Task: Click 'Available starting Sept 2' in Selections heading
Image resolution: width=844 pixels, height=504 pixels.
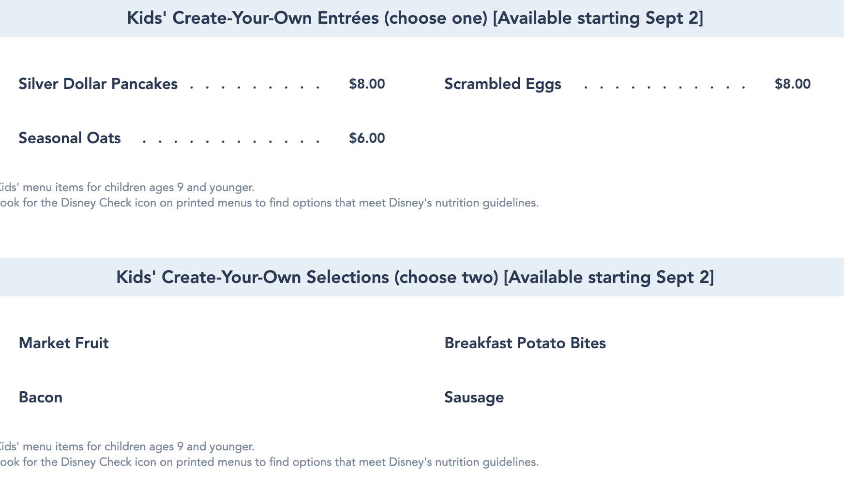Action: [x=608, y=278]
